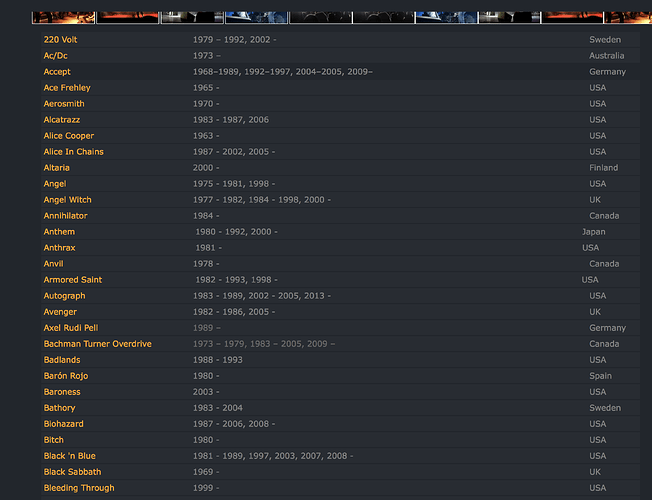Open Ace Frehley's page
The image size is (652, 500).
[x=67, y=88]
